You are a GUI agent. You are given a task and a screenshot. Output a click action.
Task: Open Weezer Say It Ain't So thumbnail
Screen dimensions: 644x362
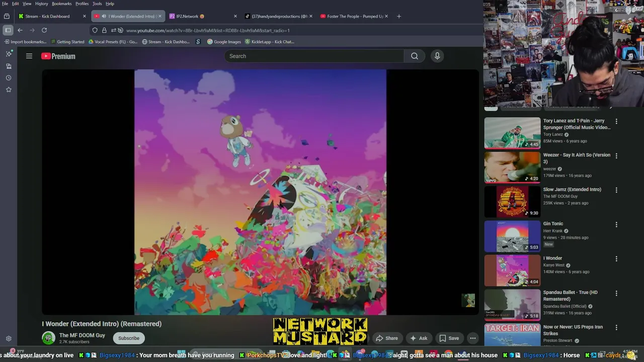click(512, 167)
